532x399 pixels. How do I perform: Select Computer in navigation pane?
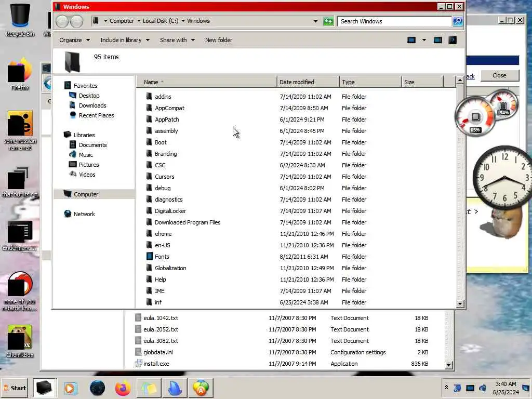tap(86, 194)
